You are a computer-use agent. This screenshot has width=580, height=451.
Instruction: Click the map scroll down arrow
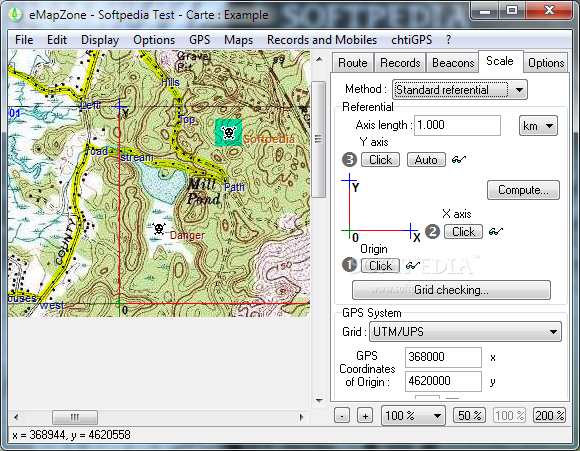coord(319,401)
